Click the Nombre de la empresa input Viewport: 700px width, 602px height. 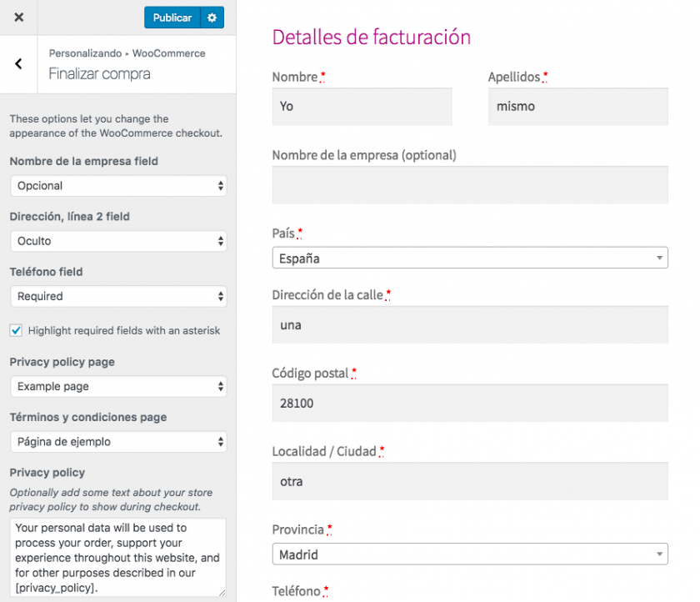(470, 185)
